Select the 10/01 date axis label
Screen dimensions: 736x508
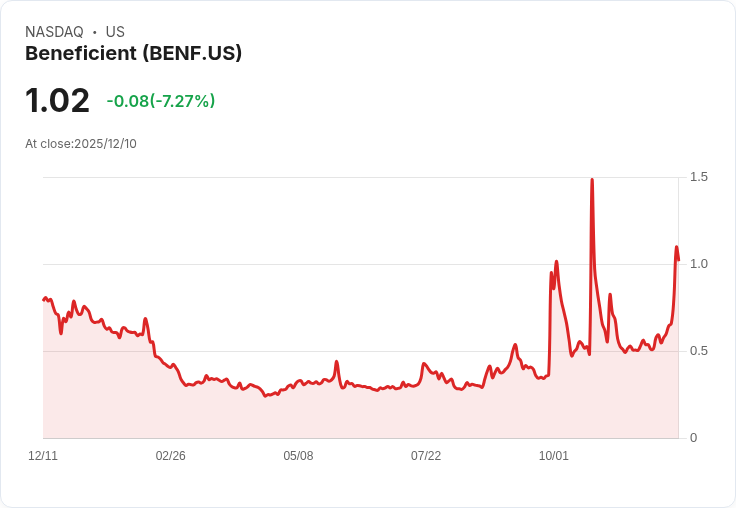pos(553,456)
